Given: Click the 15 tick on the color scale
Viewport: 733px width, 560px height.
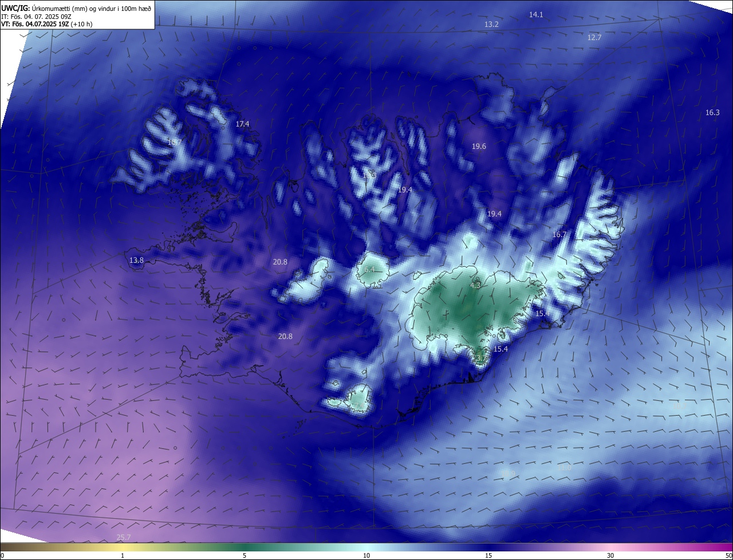Looking at the screenshot, I should (x=488, y=555).
